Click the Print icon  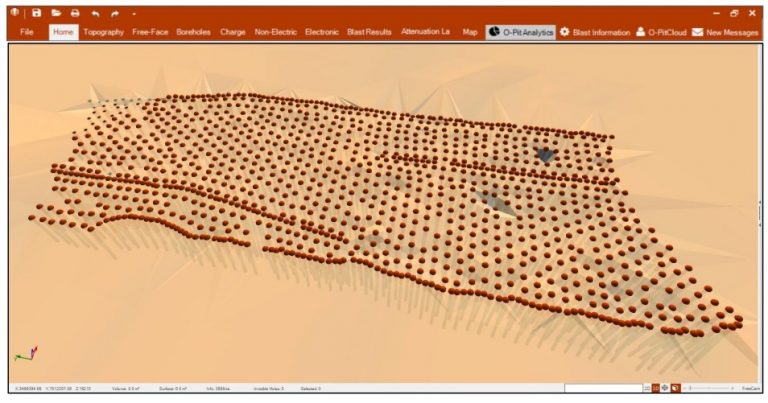point(75,13)
